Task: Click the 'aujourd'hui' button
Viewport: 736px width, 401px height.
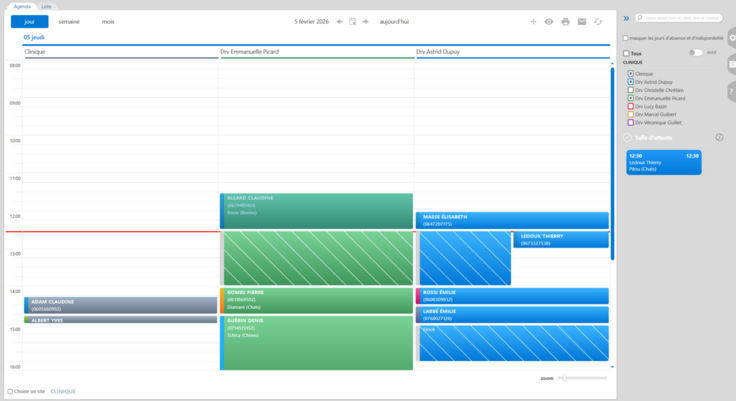Action: pyautogui.click(x=395, y=21)
